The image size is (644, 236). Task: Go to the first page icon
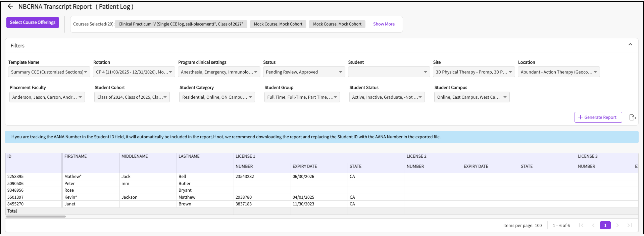pos(581,225)
